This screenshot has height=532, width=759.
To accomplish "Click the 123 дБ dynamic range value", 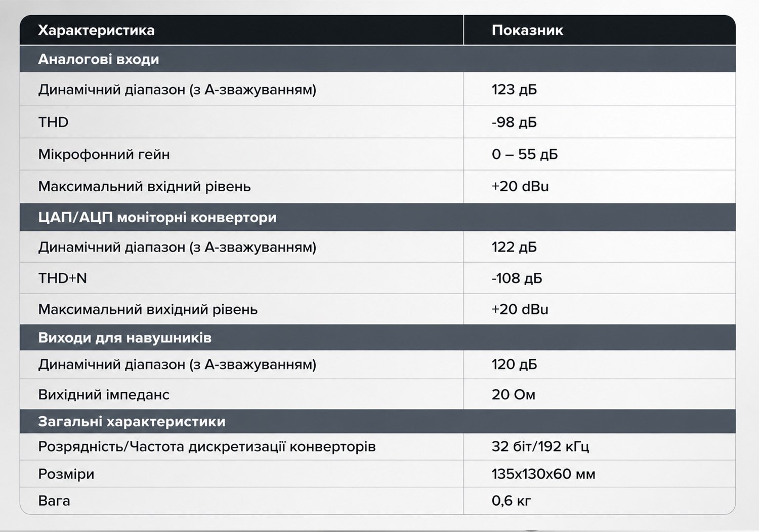I will 514,90.
